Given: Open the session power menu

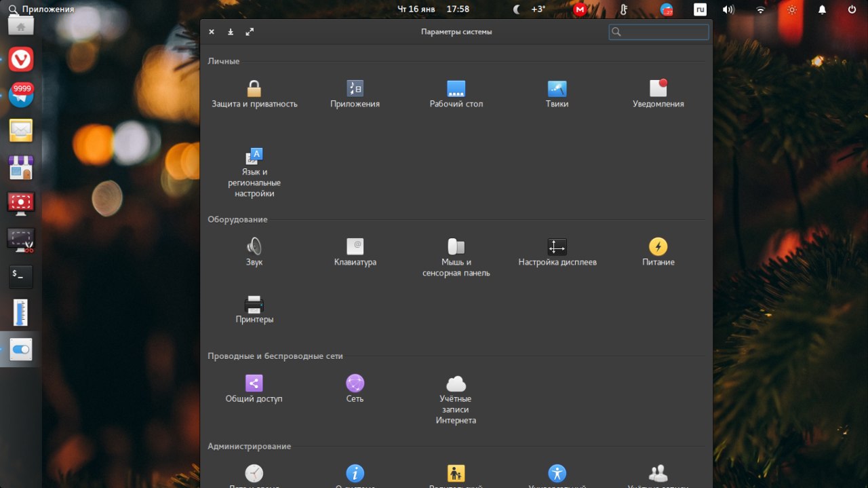Looking at the screenshot, I should (852, 10).
